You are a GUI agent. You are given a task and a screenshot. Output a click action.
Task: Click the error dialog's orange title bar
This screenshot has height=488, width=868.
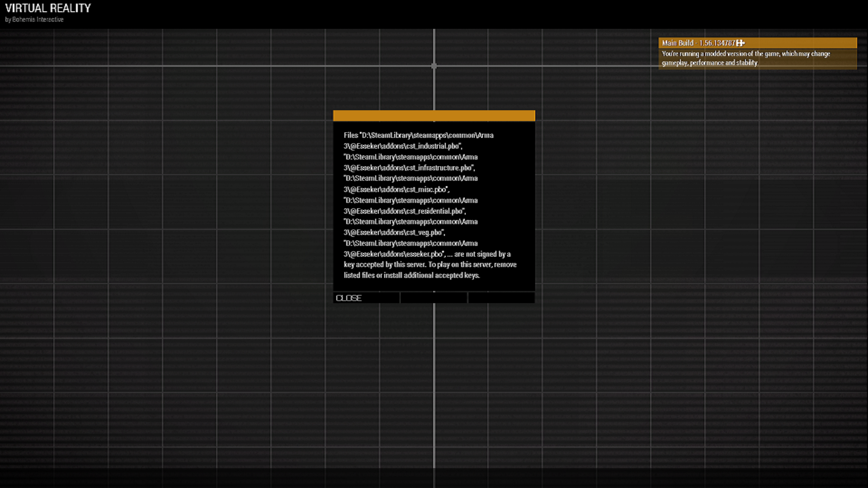point(434,116)
